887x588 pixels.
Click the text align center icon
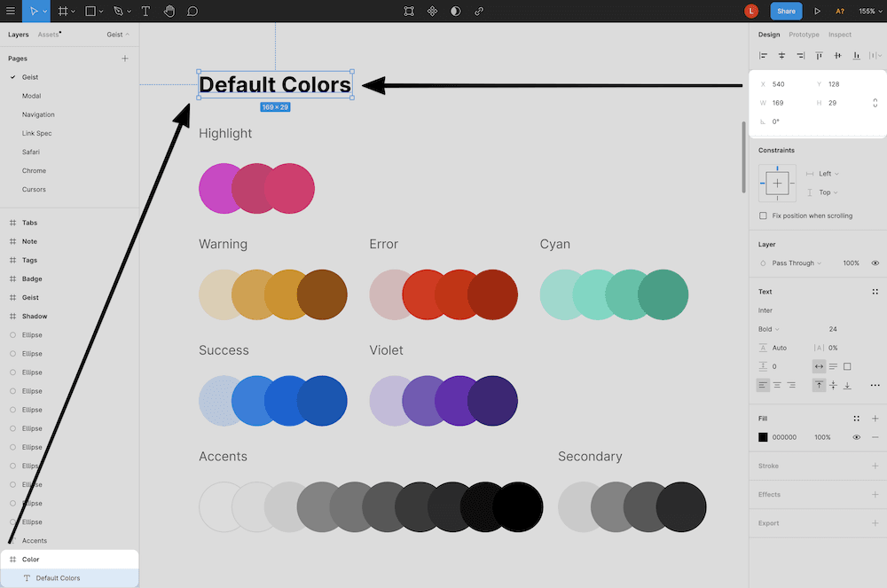coord(777,385)
